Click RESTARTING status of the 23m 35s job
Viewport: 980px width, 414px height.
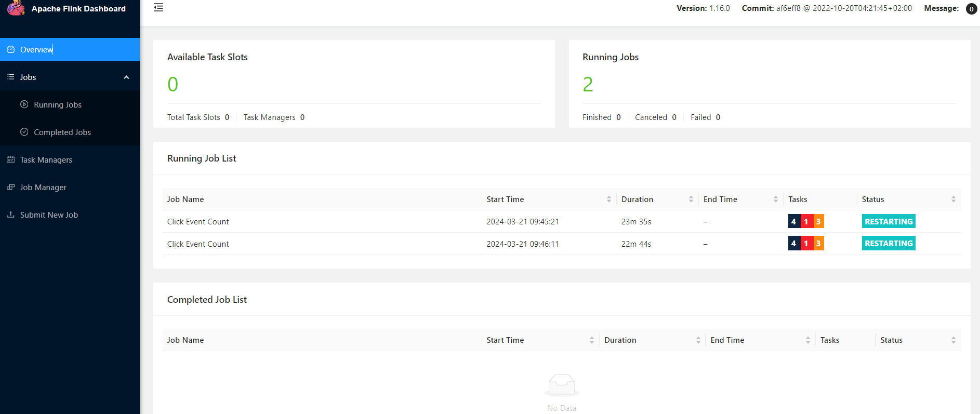(x=889, y=221)
